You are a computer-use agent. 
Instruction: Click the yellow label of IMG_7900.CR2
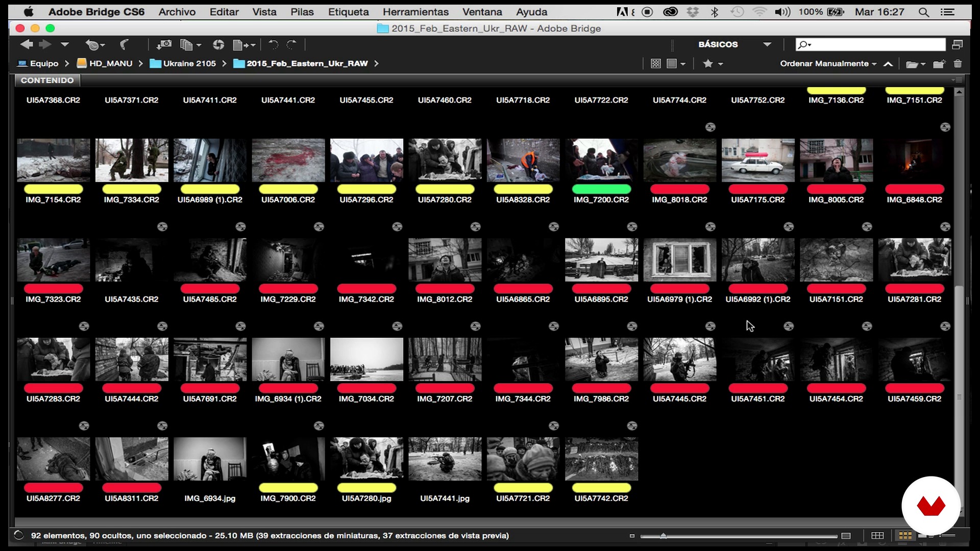pos(288,488)
